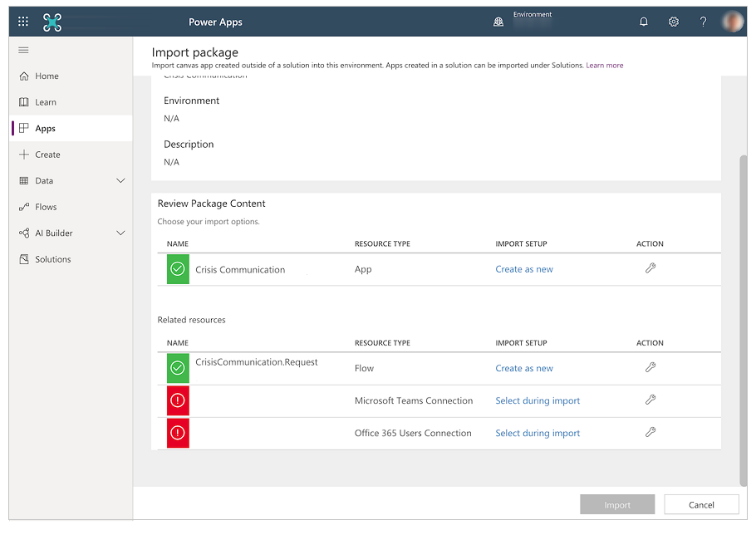Click wrench action for Microsoft Teams Connection
The image size is (756, 535).
(x=650, y=400)
